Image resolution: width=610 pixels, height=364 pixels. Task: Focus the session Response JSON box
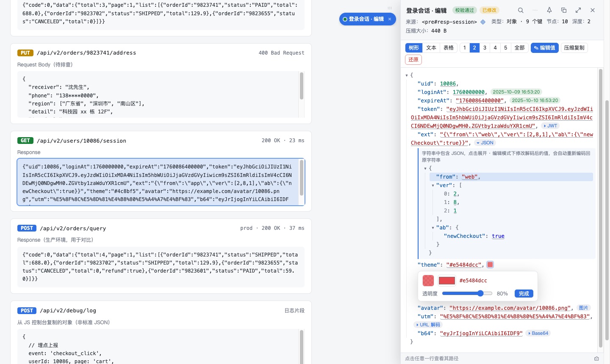161,182
